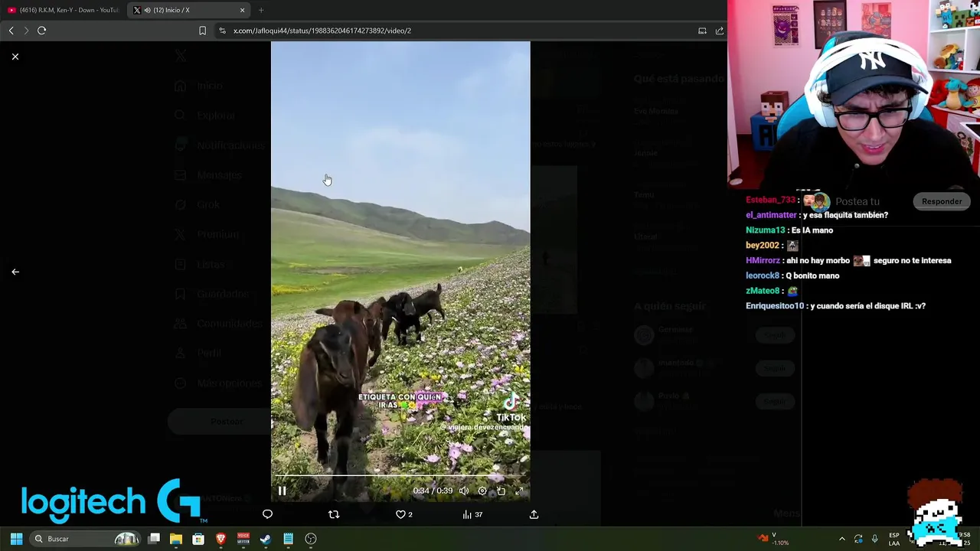This screenshot has height=551, width=980.
Task: Open Task View from the taskbar
Action: pos(154,539)
